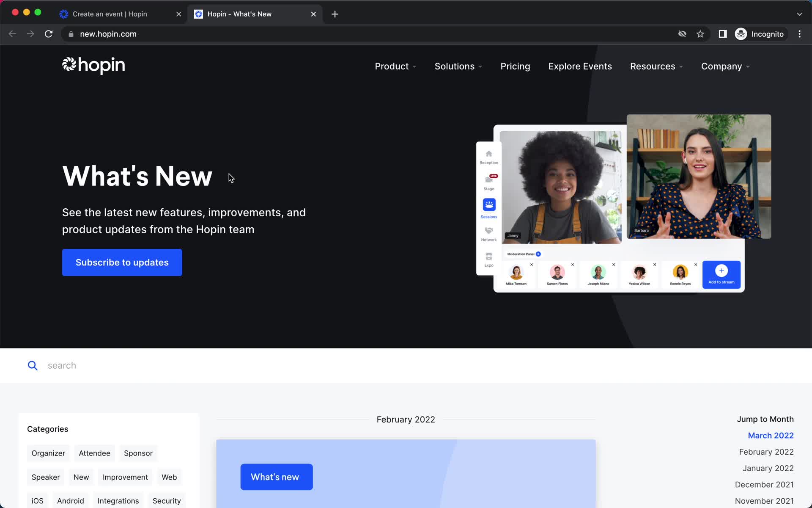The image size is (812, 508).
Task: Click Janny's video thumbnail
Action: tap(561, 187)
